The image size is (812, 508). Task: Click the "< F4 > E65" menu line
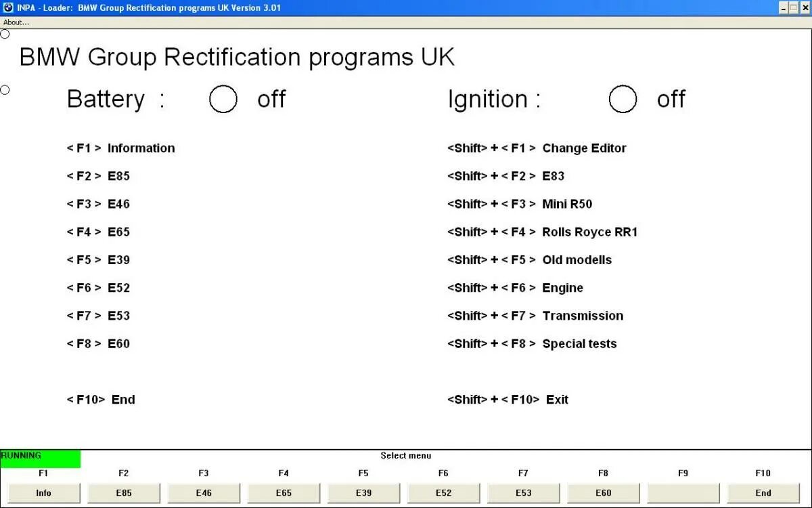98,232
